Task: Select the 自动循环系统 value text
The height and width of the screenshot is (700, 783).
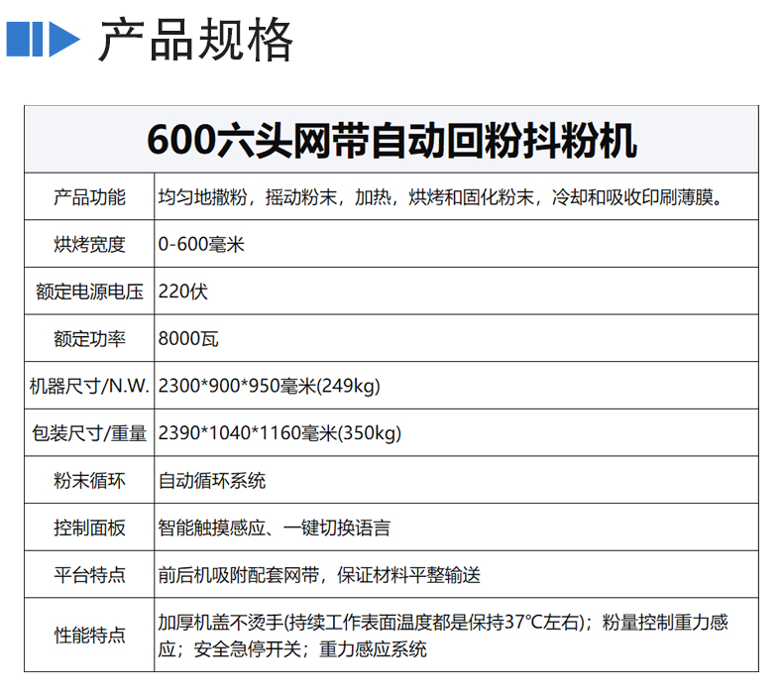Action: (x=212, y=481)
